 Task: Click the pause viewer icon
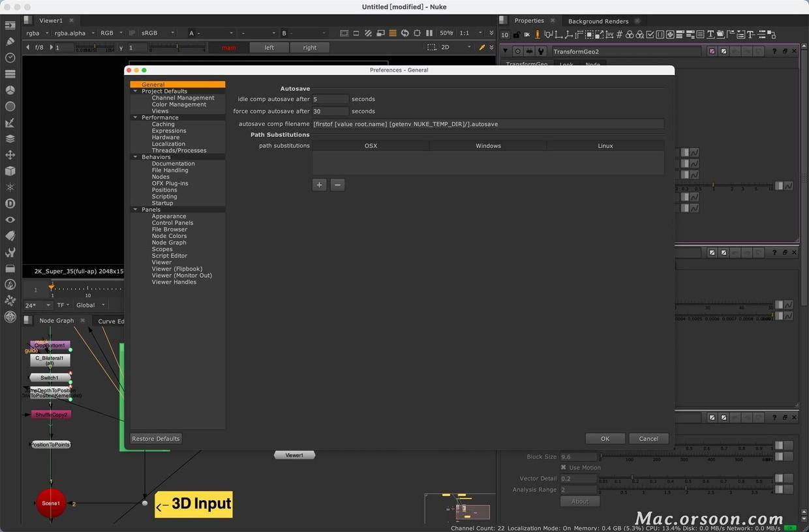[429, 33]
